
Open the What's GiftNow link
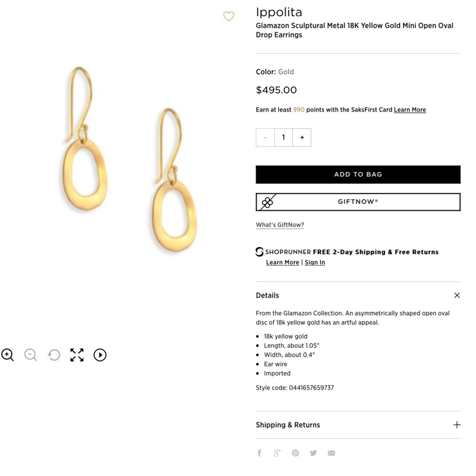[x=280, y=225]
